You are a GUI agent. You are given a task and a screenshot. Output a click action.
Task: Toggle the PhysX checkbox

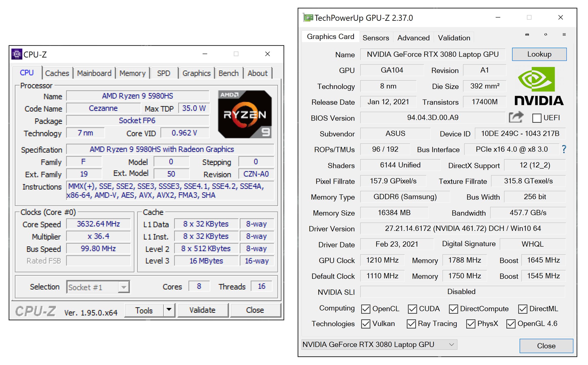pyautogui.click(x=471, y=324)
